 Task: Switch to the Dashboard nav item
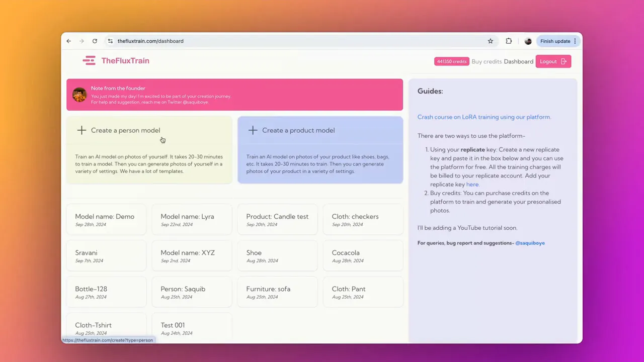coord(519,61)
